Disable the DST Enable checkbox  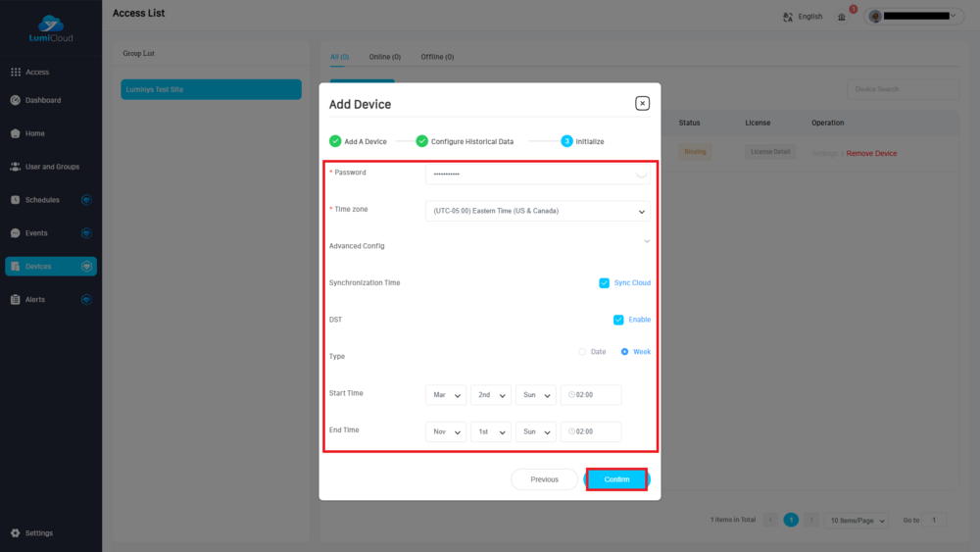point(618,320)
